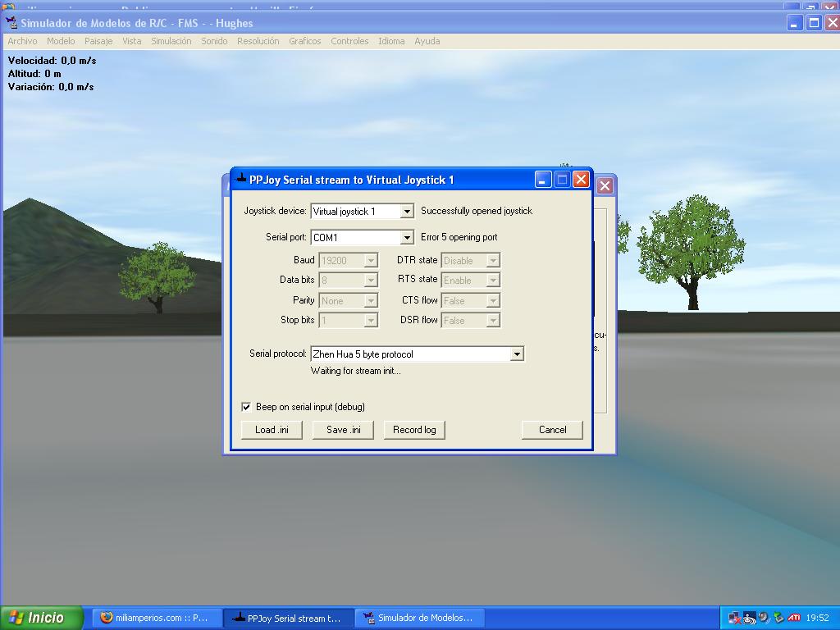Switch to the Firefox miliamperios.com taskbar item
Image resolution: width=840 pixels, height=630 pixels.
coord(154,618)
